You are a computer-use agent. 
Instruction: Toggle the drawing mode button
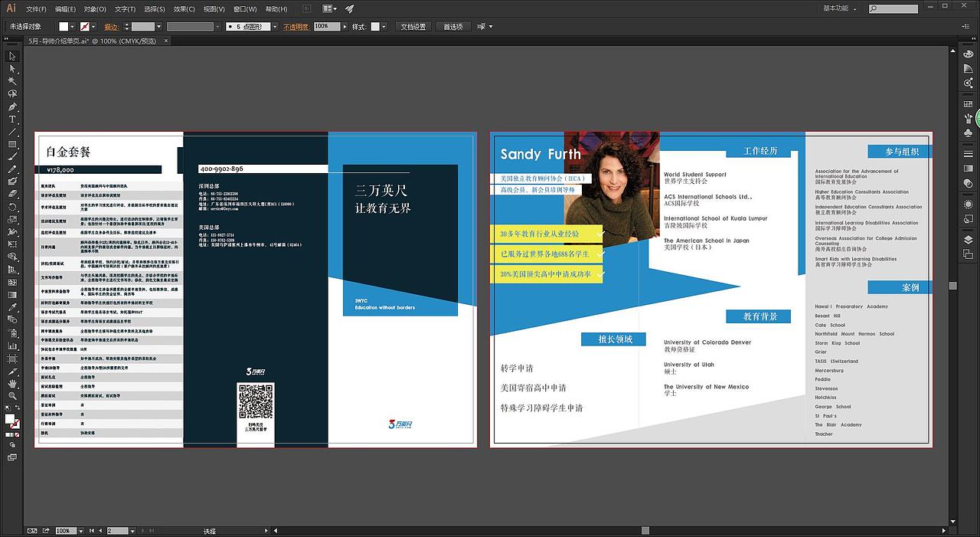pyautogui.click(x=12, y=445)
